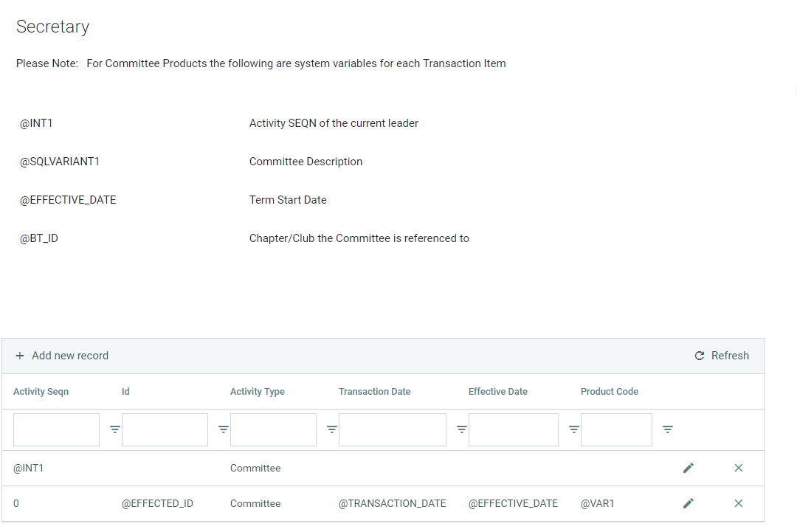Open filter icon for Id column
The width and height of the screenshot is (797, 532).
[x=223, y=429]
